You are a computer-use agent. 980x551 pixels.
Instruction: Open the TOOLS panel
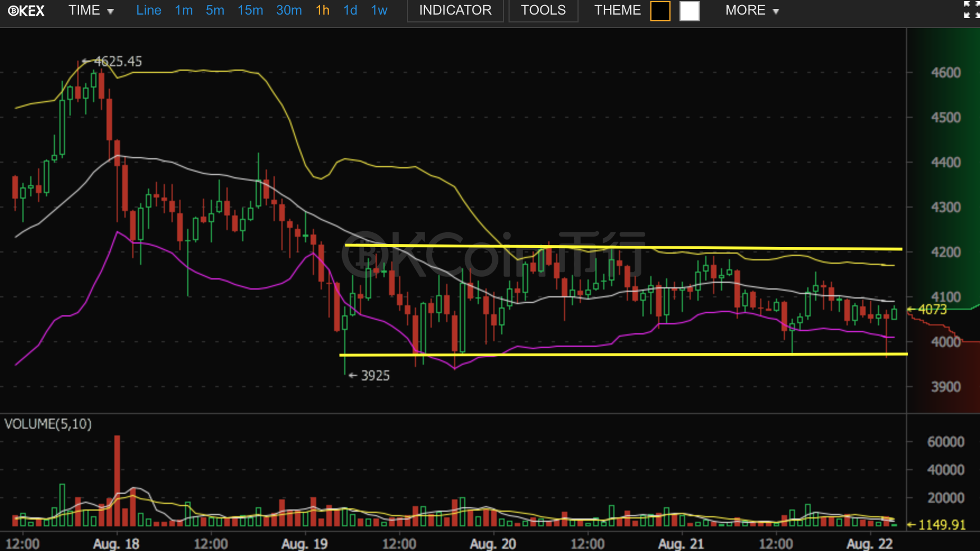[x=543, y=11]
